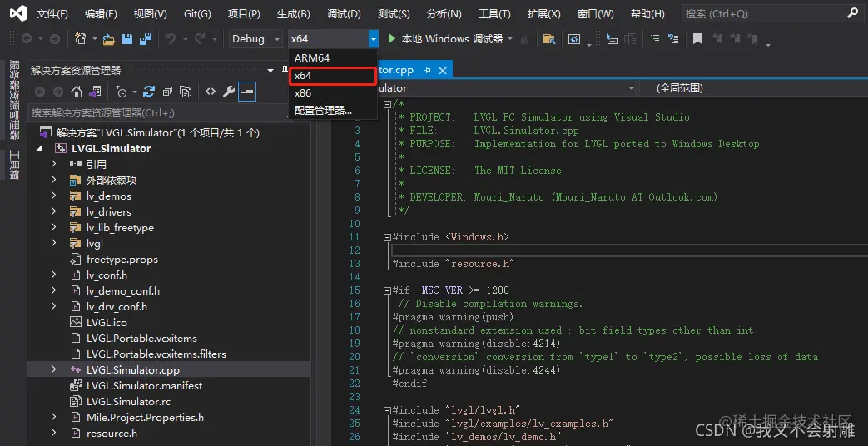The width and height of the screenshot is (868, 446).
Task: Click the Collapse All icon in Solution Explorer
Action: tap(168, 92)
